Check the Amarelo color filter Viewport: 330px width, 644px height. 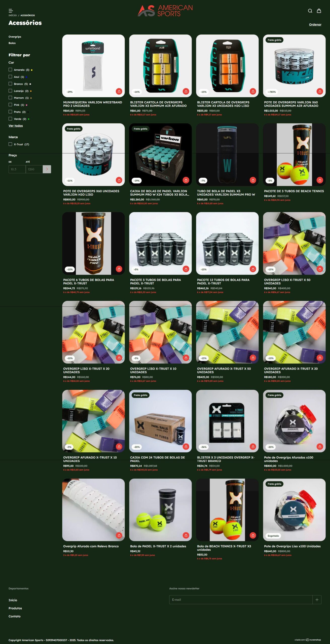point(10,70)
